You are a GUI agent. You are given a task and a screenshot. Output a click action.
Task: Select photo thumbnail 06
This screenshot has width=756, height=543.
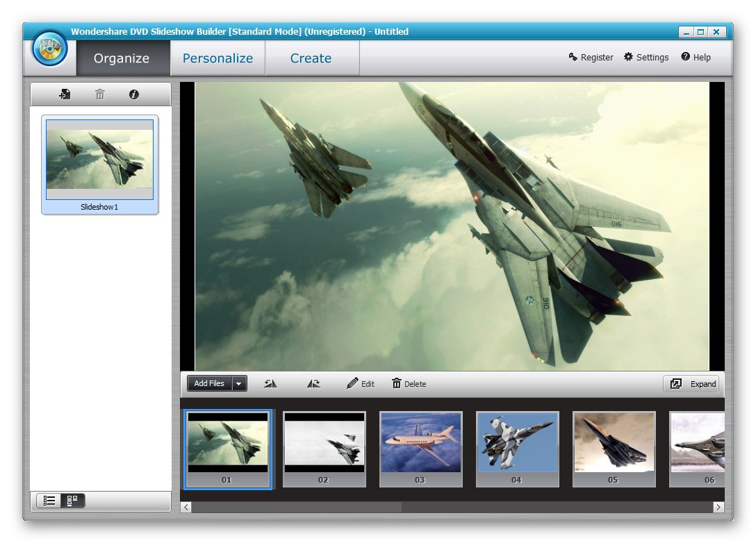(697, 449)
